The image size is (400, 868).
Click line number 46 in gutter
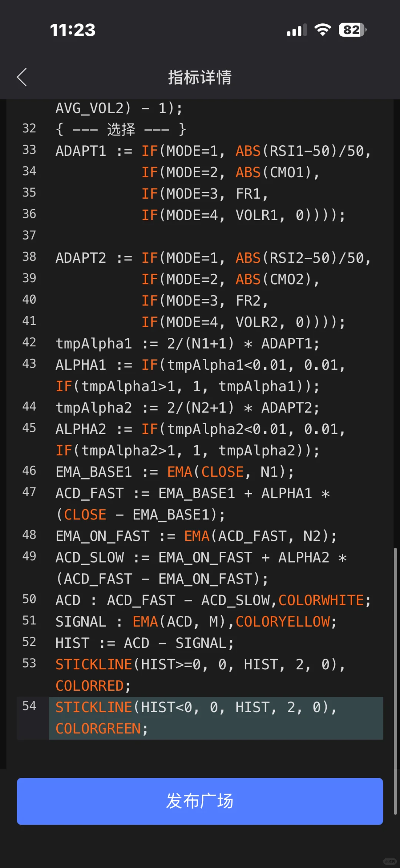[29, 471]
